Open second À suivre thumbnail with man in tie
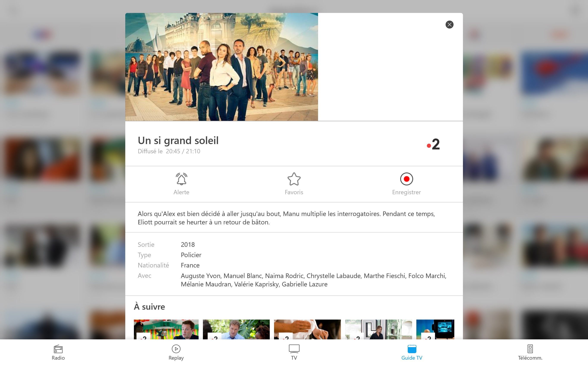 coord(236,329)
